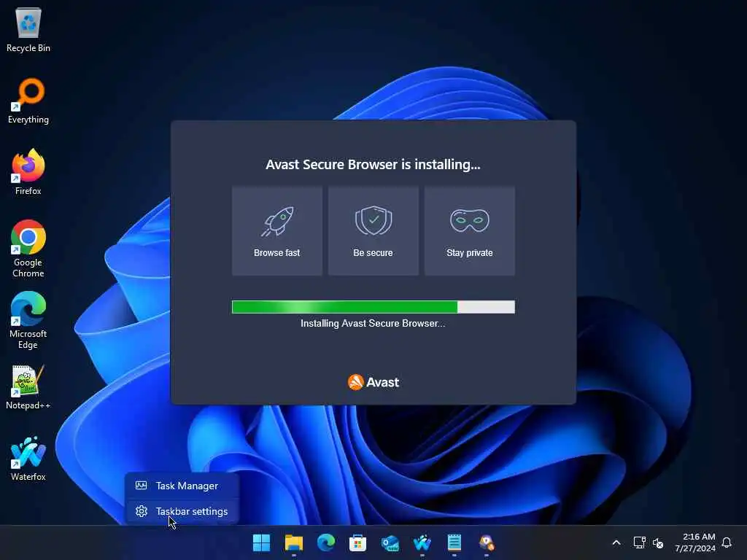
Task: Switch to Waterfox in the taskbar
Action: coord(422,542)
